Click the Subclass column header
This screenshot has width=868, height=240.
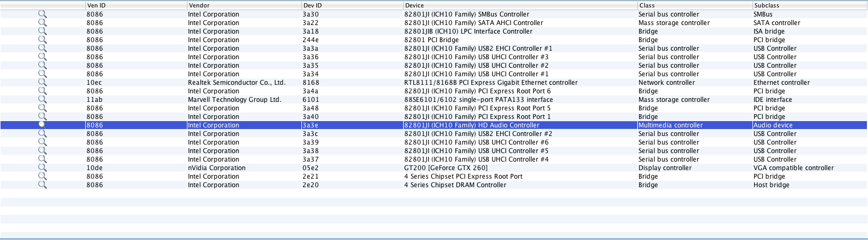pyautogui.click(x=766, y=5)
